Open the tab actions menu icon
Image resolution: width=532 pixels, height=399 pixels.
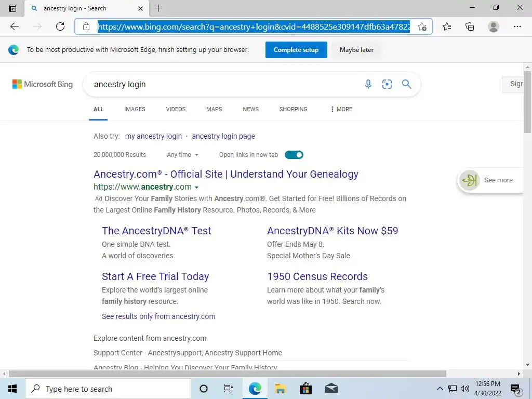(12, 8)
